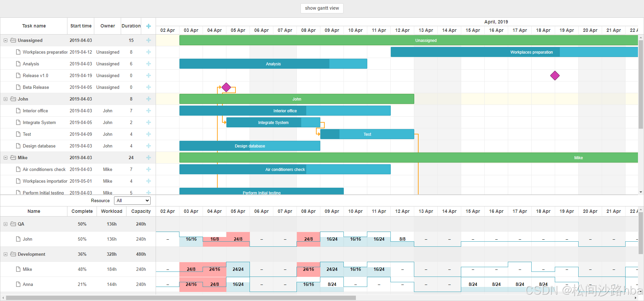644x301 pixels.
Task: Click John's 24/8 overload cell on 05 Apr
Action: coord(238,239)
